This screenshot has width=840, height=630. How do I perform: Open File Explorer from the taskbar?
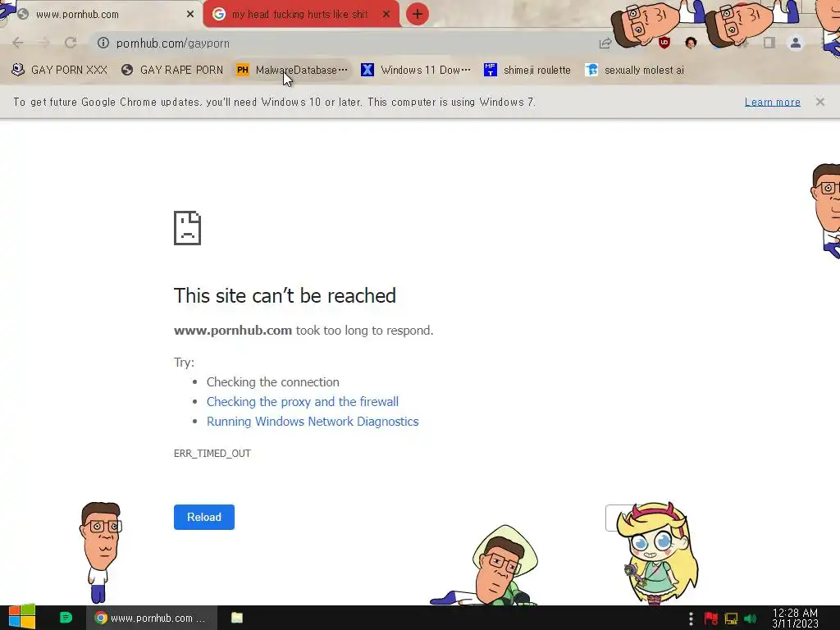coord(237,618)
